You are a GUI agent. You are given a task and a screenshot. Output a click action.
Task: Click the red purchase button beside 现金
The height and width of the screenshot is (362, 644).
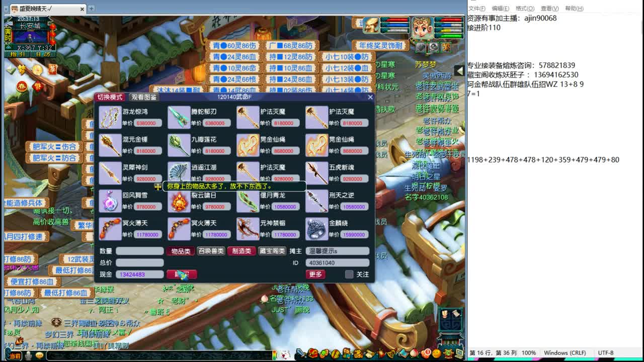182,274
